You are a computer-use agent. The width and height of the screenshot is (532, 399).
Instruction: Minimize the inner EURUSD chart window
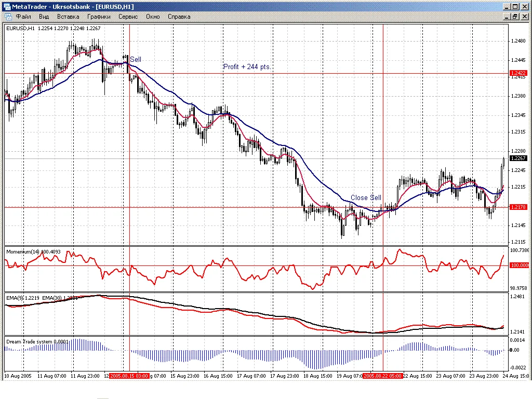click(506, 17)
